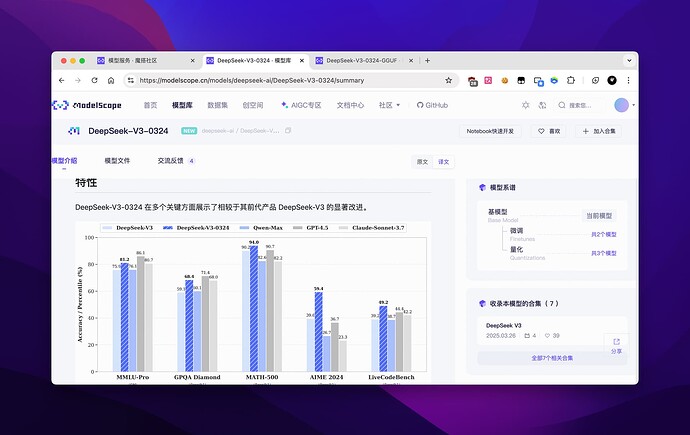Screen dimensions: 690x435
Task: Click the DeepSeek-V3-0324 legend swatch in chart
Action: tap(168, 228)
